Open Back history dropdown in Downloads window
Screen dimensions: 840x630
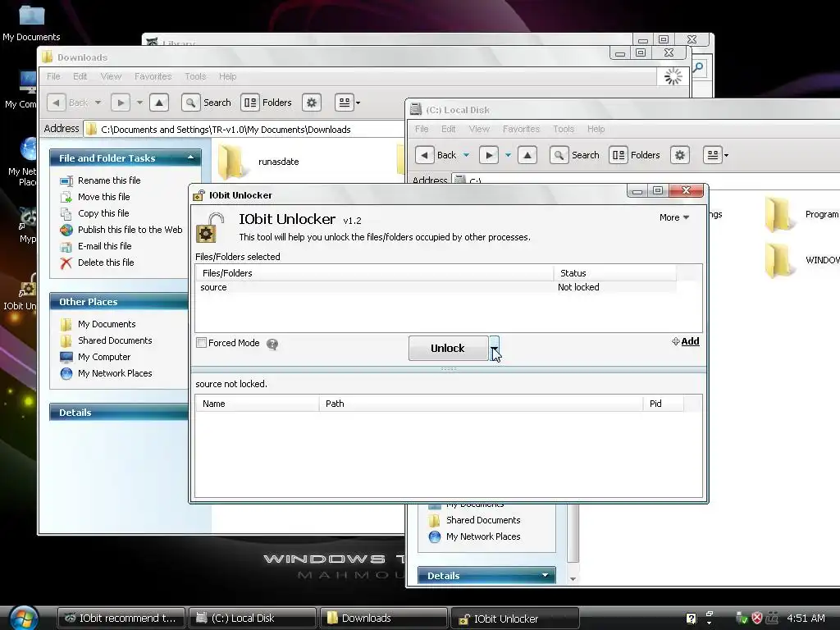coord(98,103)
